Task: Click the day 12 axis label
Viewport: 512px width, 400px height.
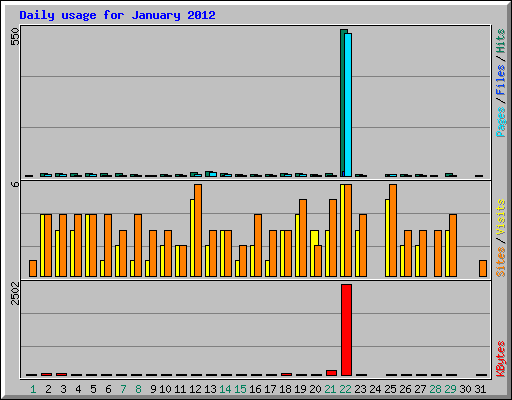Action: point(195,389)
